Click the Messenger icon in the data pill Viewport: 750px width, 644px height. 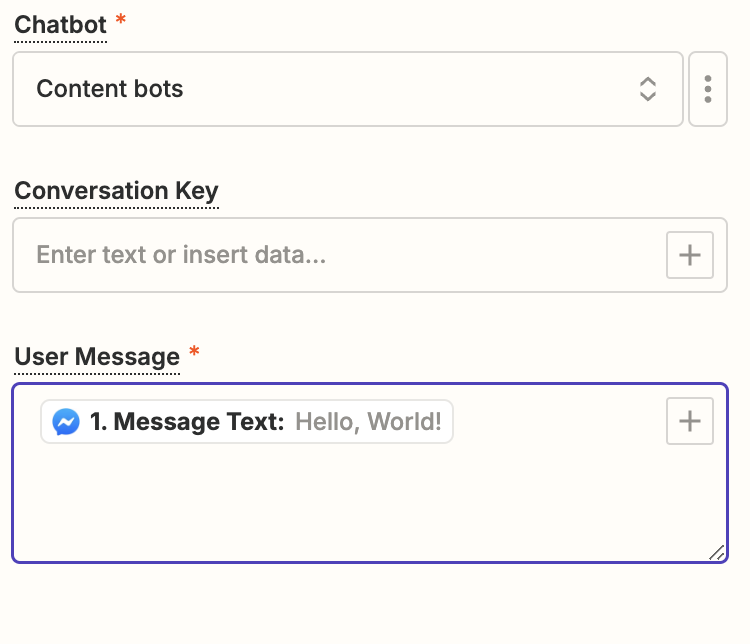pos(66,422)
